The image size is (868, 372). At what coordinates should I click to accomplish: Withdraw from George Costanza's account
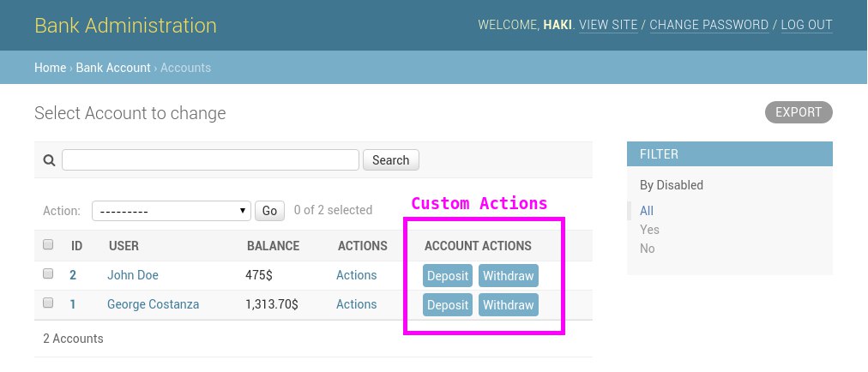(x=508, y=305)
